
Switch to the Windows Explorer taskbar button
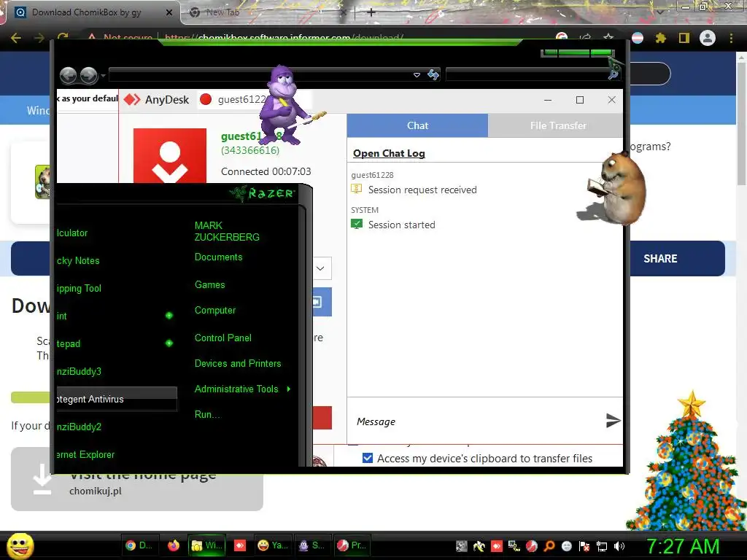point(206,545)
